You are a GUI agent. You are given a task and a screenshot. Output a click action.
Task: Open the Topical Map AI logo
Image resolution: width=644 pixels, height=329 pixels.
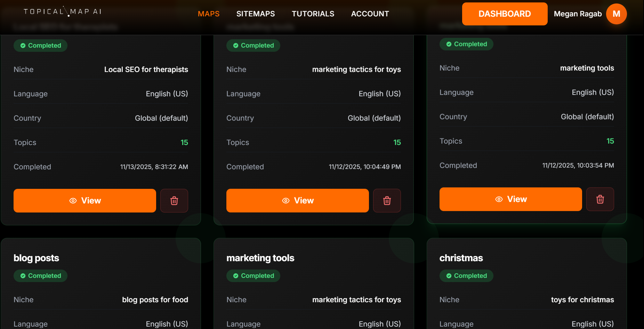63,11
